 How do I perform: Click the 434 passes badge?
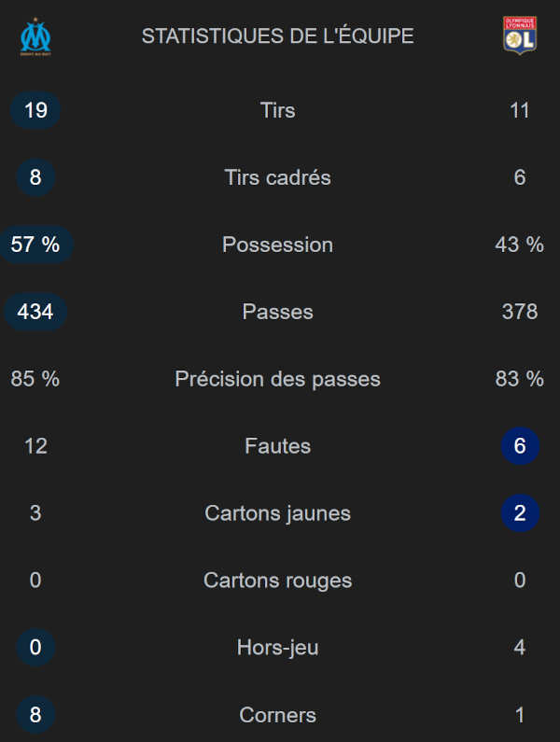[35, 312]
